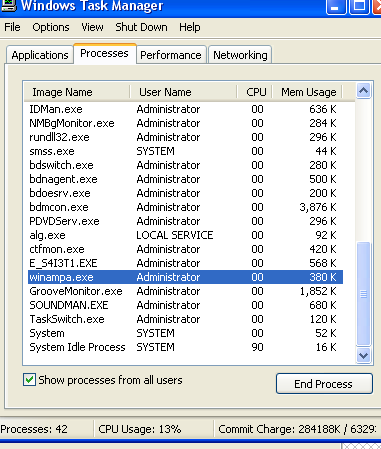Viewport: 381px width, 449px height.
Task: Toggle Show processes from all users checkbox
Action: [x=29, y=380]
